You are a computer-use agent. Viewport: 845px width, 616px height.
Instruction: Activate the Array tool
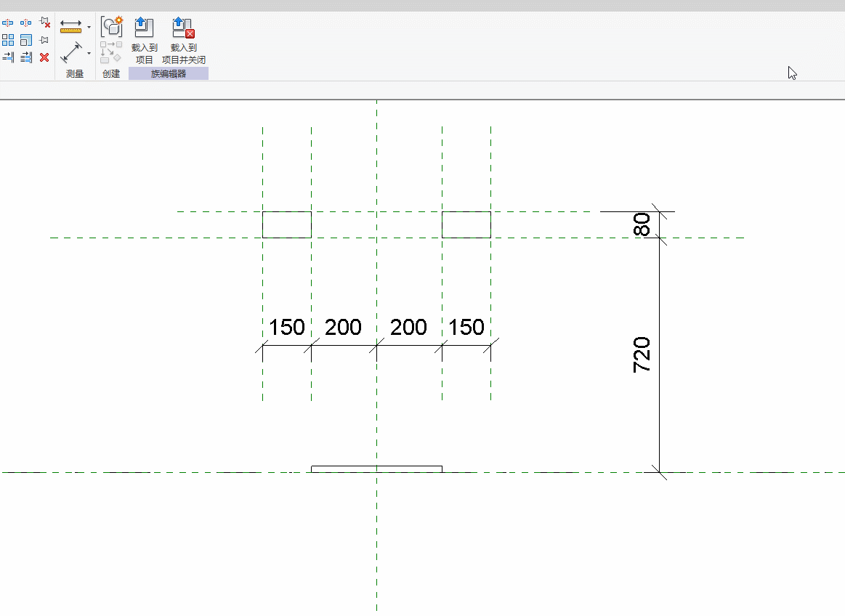7,40
